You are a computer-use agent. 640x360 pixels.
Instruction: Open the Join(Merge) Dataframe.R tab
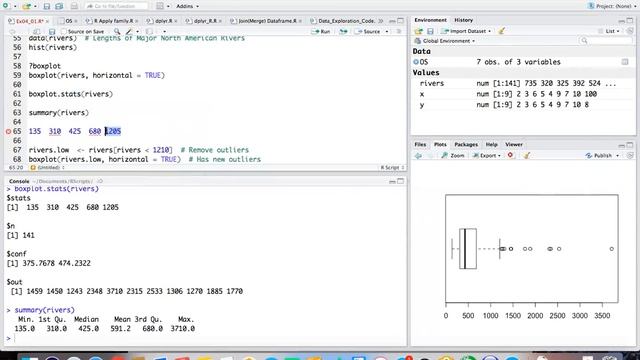[x=266, y=21]
